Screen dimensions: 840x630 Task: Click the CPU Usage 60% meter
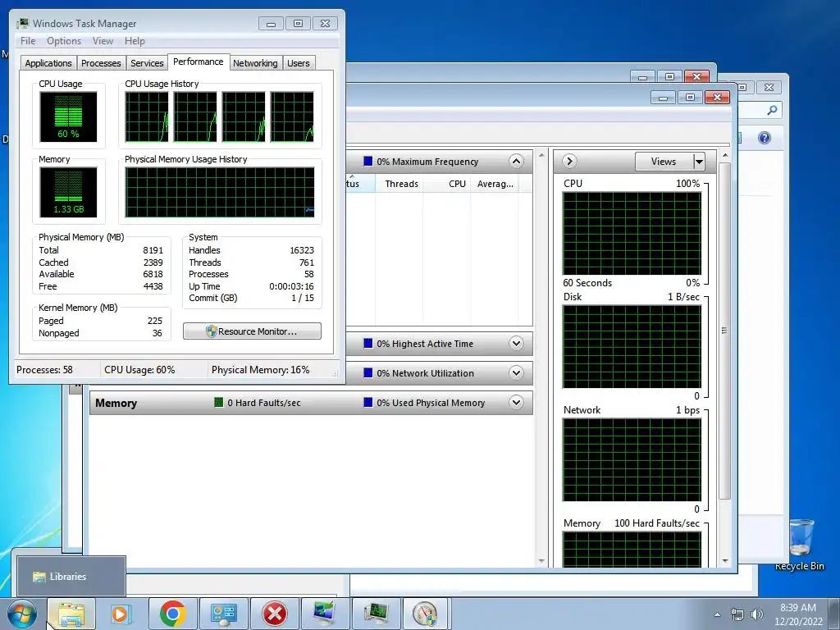[x=68, y=116]
